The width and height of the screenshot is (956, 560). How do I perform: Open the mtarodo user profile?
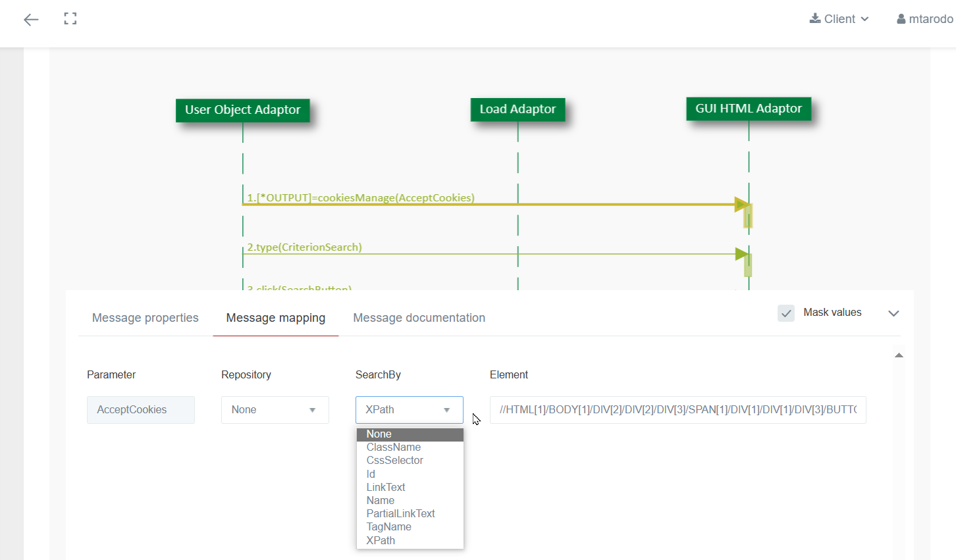coord(925,19)
